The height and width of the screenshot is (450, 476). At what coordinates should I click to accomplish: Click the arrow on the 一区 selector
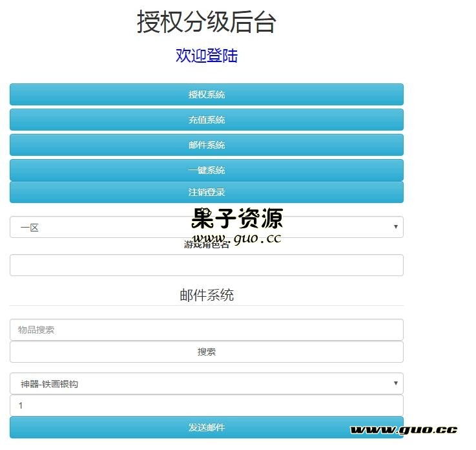(x=395, y=227)
